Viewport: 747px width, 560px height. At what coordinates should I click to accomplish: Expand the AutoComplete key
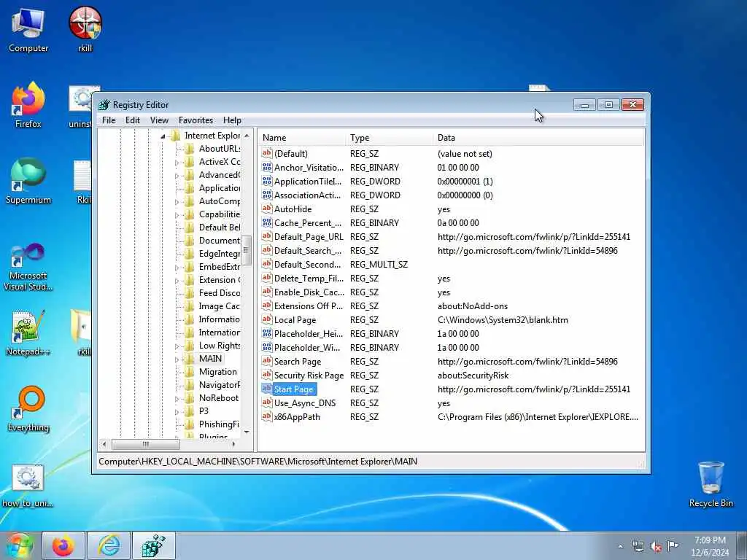click(177, 202)
